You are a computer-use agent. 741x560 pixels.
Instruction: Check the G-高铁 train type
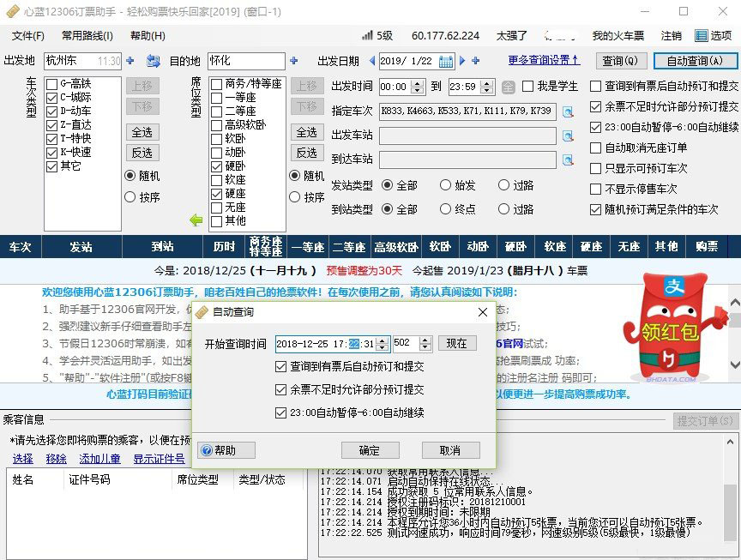pyautogui.click(x=52, y=84)
